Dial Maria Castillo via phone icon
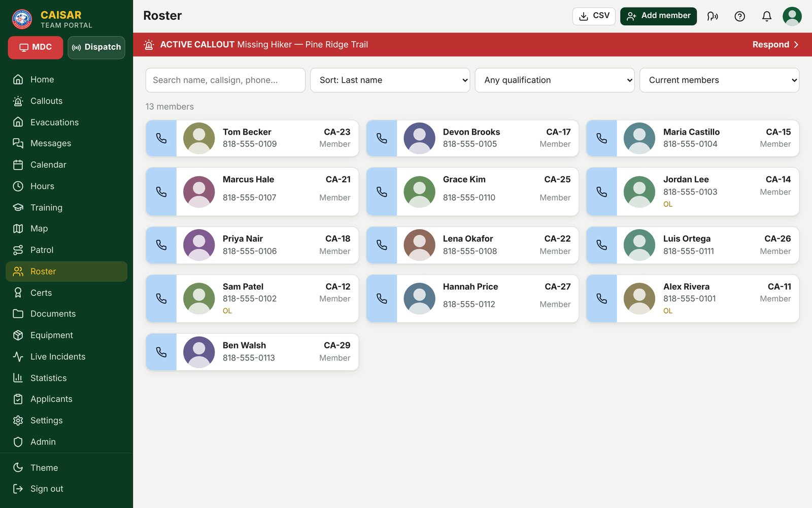The height and width of the screenshot is (508, 812). coord(602,138)
